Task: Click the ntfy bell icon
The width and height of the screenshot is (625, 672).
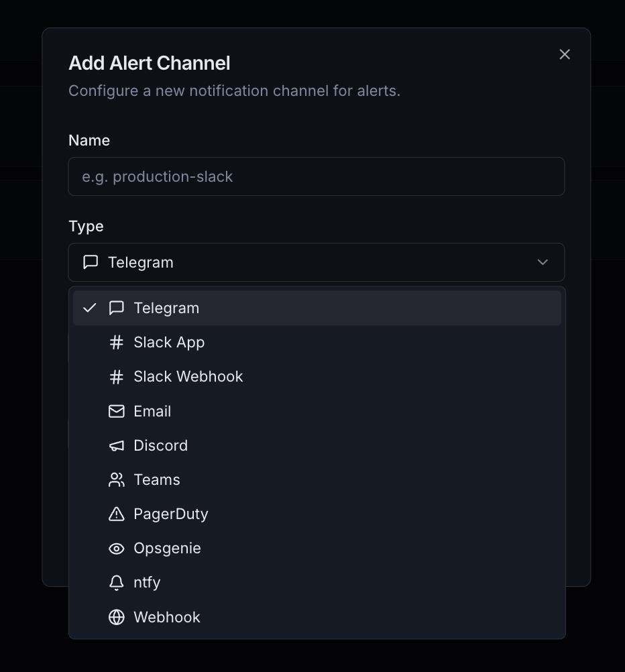Action: point(117,583)
